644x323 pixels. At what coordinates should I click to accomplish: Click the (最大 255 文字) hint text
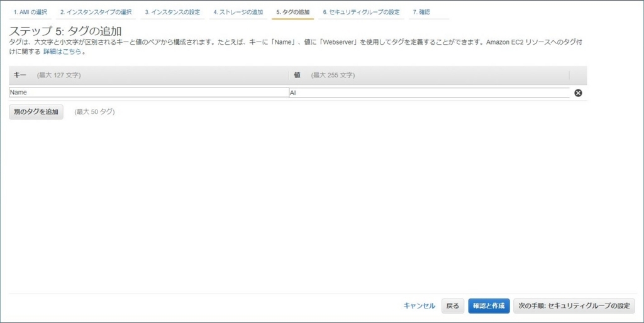pyautogui.click(x=333, y=75)
